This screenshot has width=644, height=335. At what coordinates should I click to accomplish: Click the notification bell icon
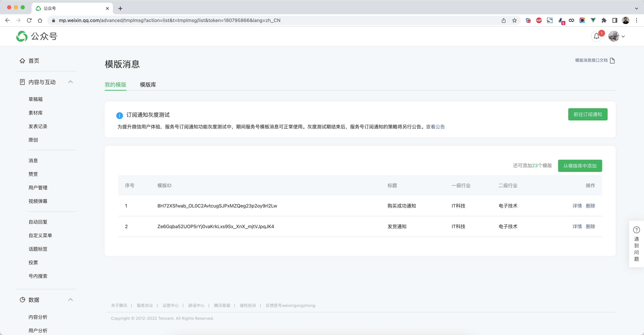pos(597,36)
